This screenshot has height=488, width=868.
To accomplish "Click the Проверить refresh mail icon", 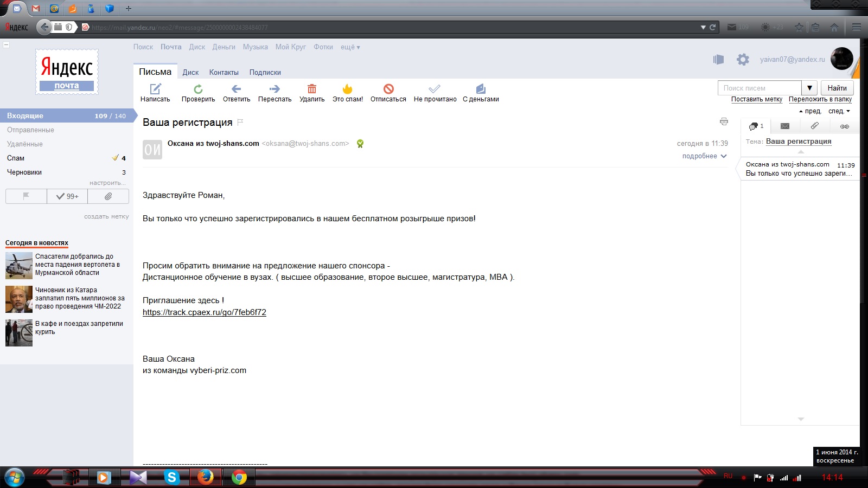I will (198, 89).
